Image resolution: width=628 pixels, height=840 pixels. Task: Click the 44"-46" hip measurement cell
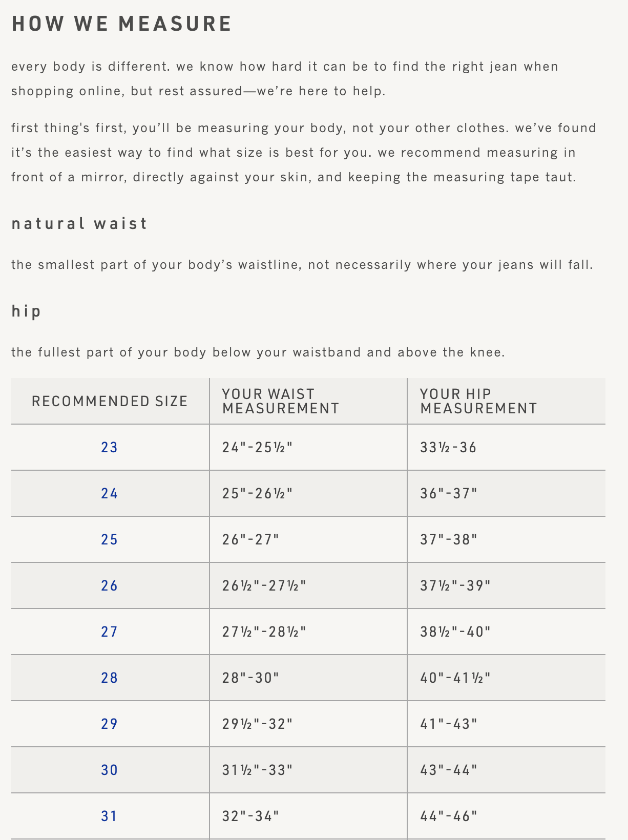pos(449,816)
